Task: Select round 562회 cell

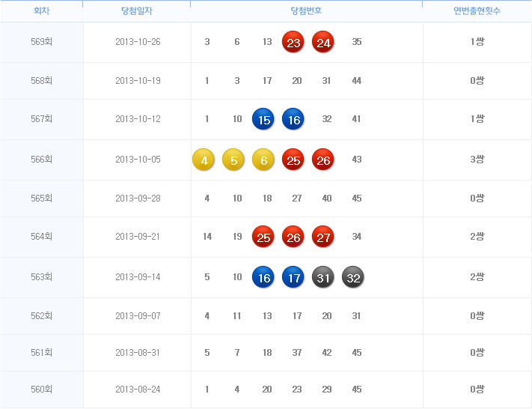Action: coord(41,316)
